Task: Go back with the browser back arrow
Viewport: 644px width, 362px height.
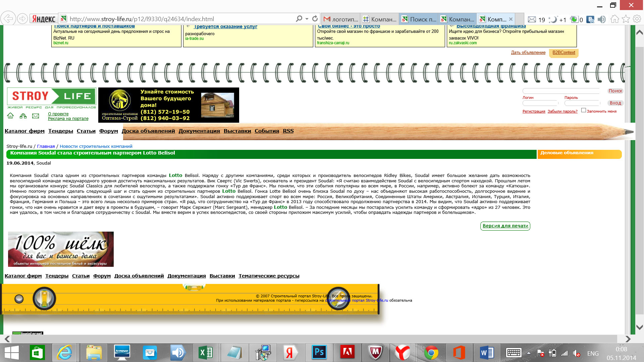Action: point(8,19)
